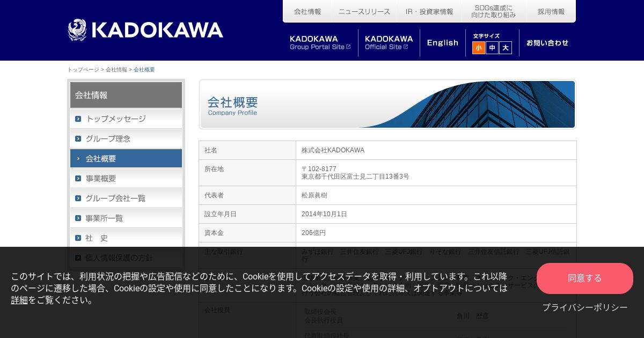This screenshot has height=338, width=644.
Task: Click external-link icon on Official Site
Action: pyautogui.click(x=406, y=47)
